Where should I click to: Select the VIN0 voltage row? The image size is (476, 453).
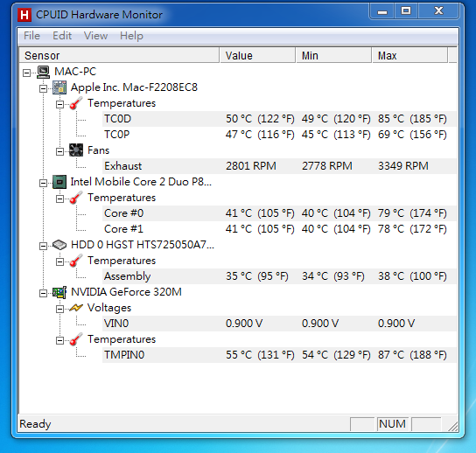[279, 324]
